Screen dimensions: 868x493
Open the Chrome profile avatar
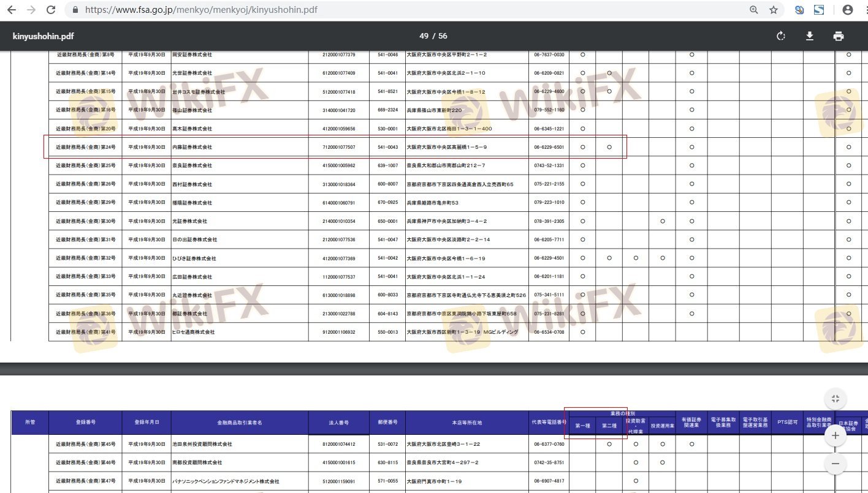848,10
